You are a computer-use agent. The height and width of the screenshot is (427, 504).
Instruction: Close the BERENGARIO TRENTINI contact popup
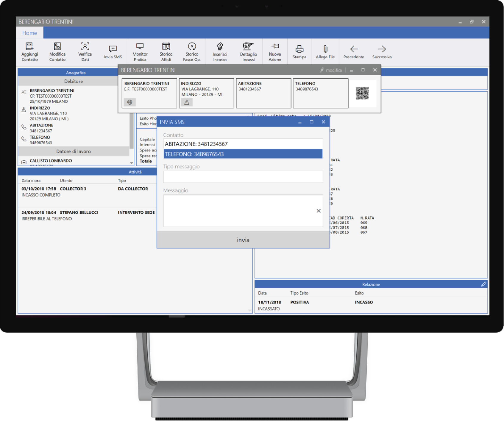click(375, 70)
